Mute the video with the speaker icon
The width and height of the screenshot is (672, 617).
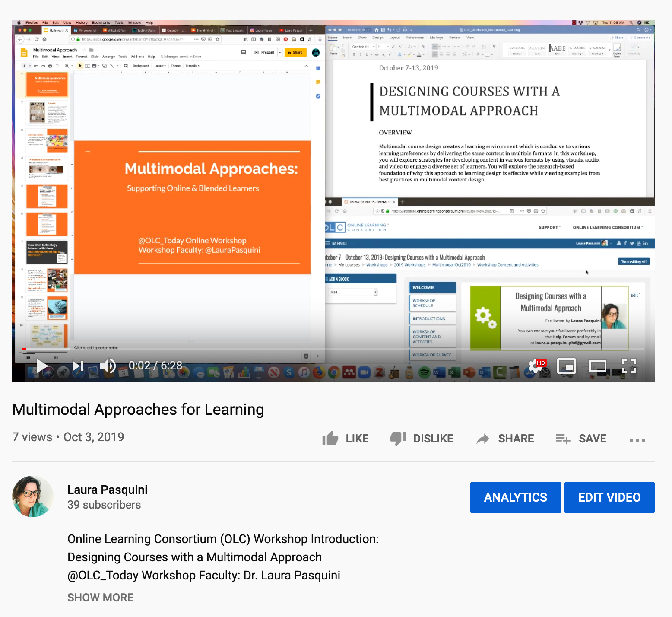[x=108, y=366]
